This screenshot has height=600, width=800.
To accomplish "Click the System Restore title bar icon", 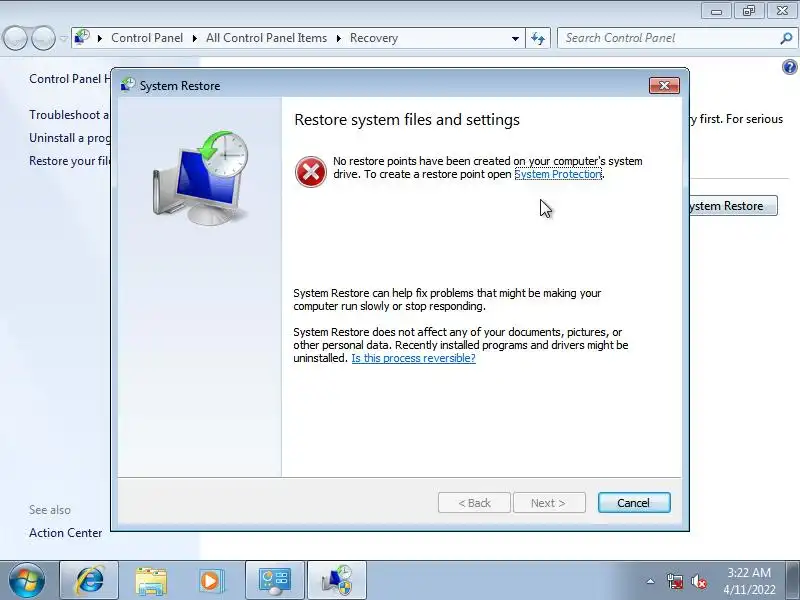I will [x=128, y=85].
